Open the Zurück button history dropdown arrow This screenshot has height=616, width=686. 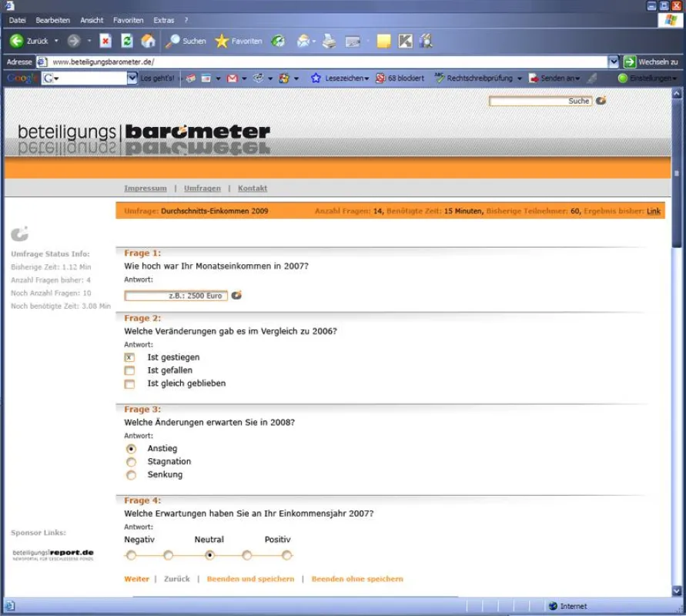coord(56,41)
